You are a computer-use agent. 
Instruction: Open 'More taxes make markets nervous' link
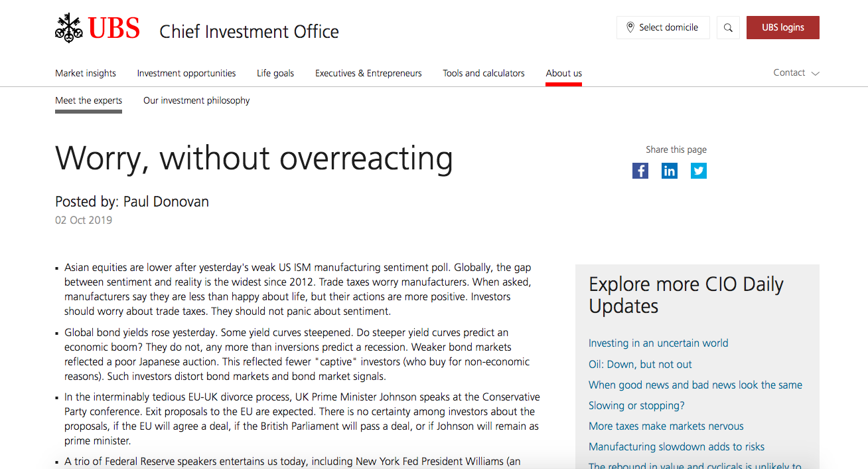point(666,426)
